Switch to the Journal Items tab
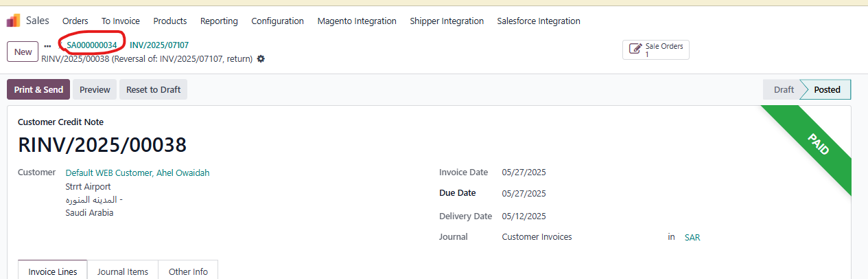The image size is (868, 279). point(123,271)
